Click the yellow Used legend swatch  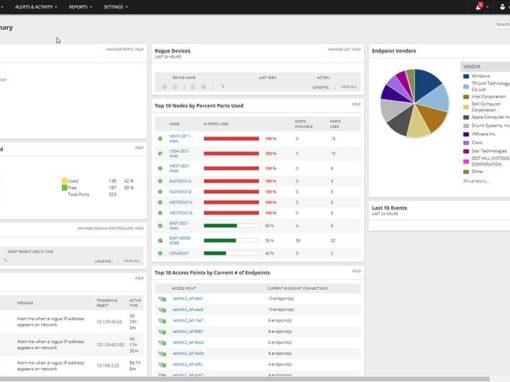tap(64, 181)
